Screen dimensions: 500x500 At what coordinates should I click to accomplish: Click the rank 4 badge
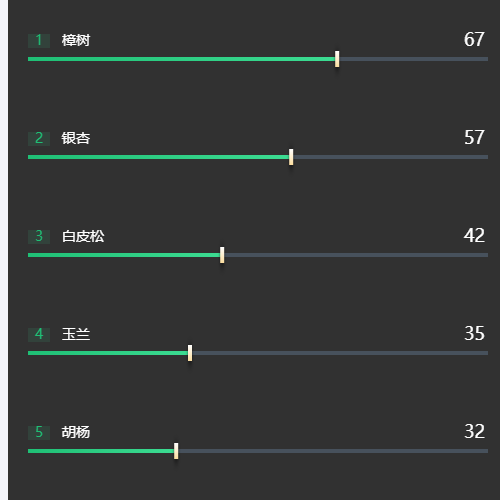point(39,335)
